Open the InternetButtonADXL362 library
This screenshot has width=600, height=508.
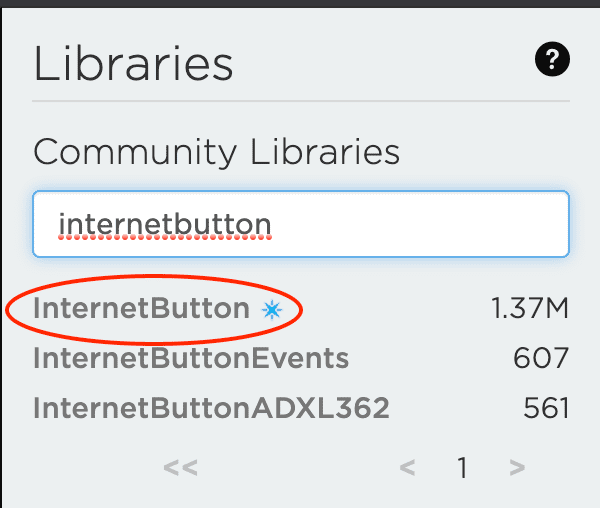pos(211,408)
